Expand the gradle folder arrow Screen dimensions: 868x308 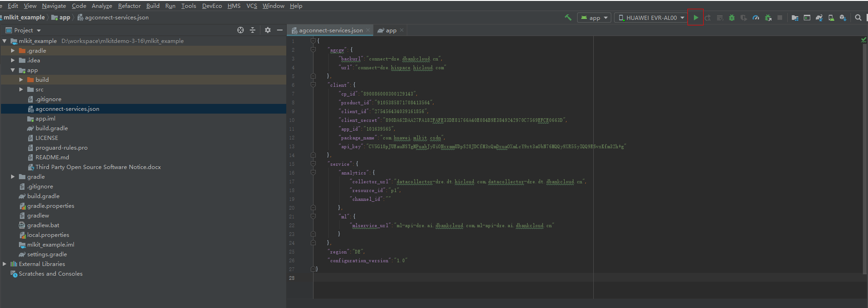coord(13,176)
